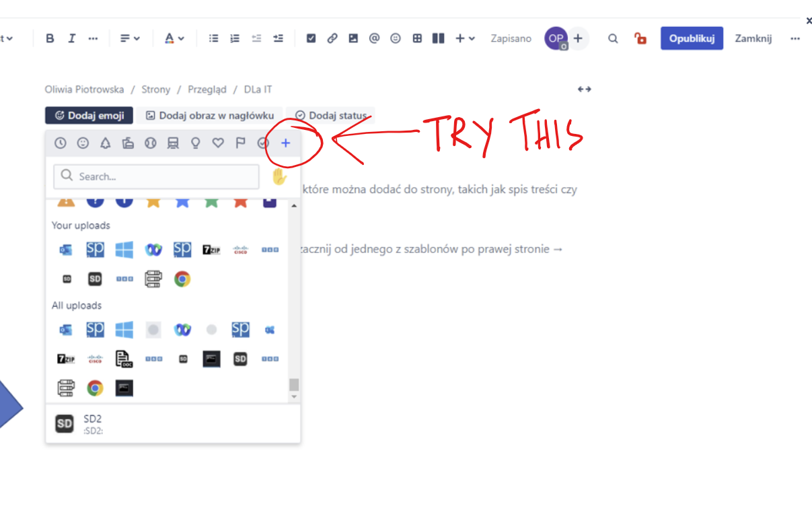Expand the text alignment dropdown

[x=130, y=38]
